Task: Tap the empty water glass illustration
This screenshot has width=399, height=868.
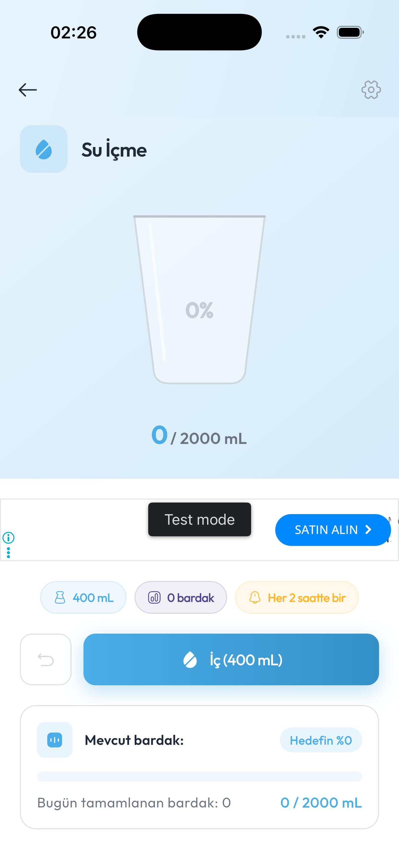Action: click(x=199, y=300)
